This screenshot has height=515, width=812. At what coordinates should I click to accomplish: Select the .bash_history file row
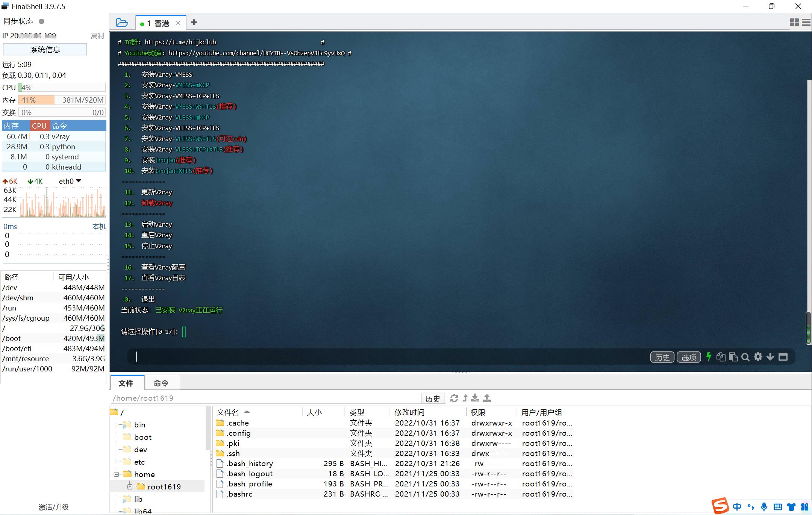tap(394, 463)
